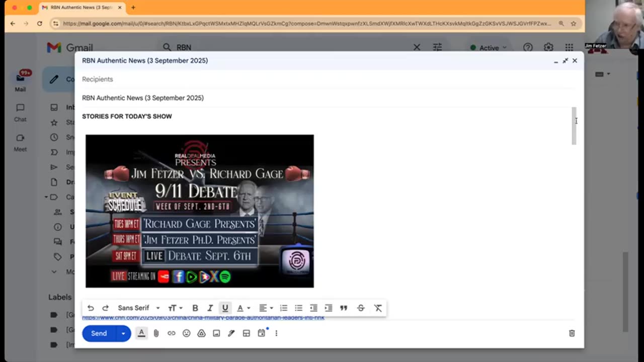Open the Snoozed folder icon

54,137
